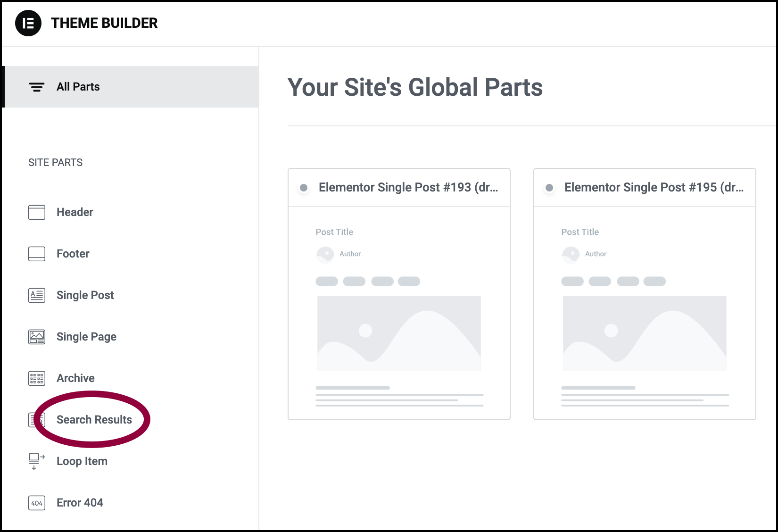Open the Elementor Single Post #193 title
The height and width of the screenshot is (532, 778).
[408, 188]
